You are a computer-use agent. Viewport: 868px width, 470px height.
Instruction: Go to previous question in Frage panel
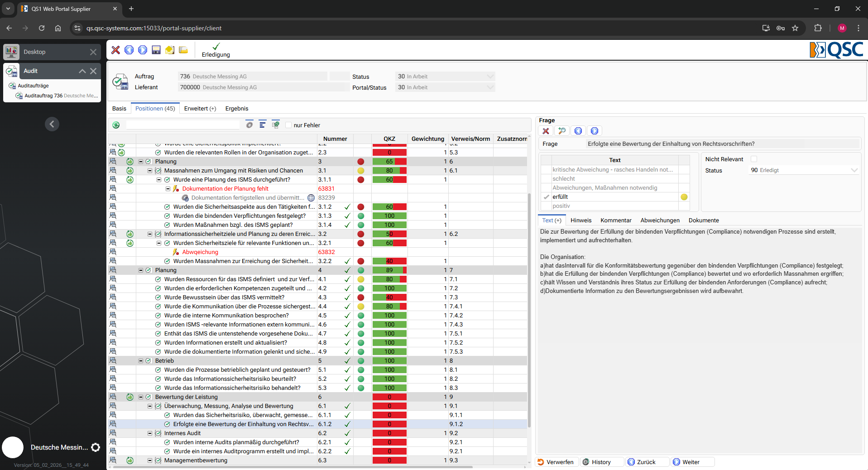click(x=578, y=131)
